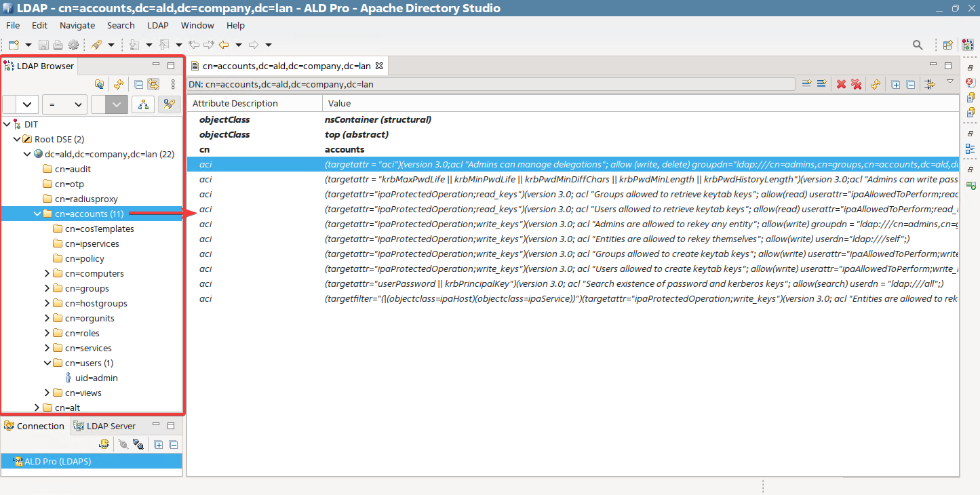Collapse the cn=users node

point(47,363)
